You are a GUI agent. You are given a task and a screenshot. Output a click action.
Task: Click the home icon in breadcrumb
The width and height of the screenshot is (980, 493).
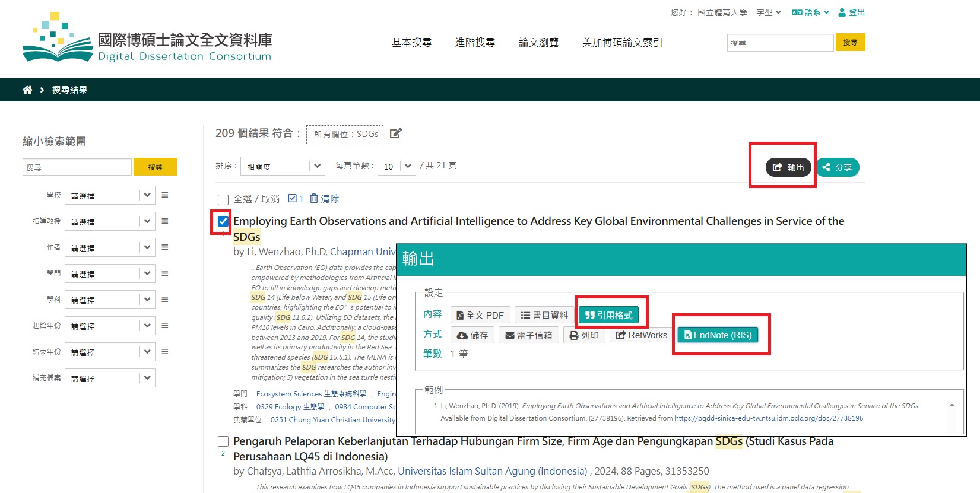coord(27,90)
